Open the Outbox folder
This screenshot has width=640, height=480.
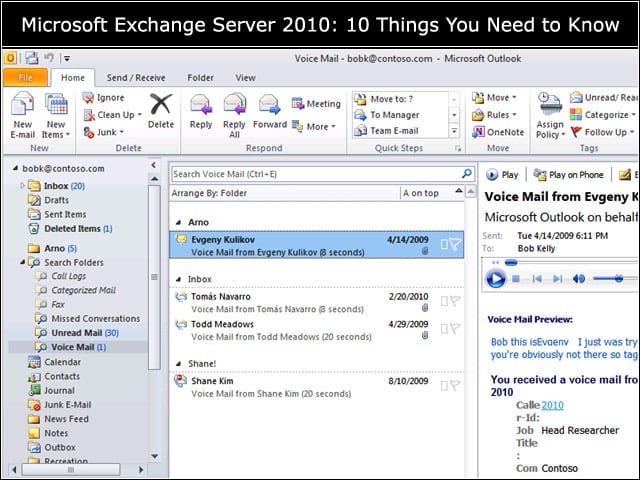51,447
